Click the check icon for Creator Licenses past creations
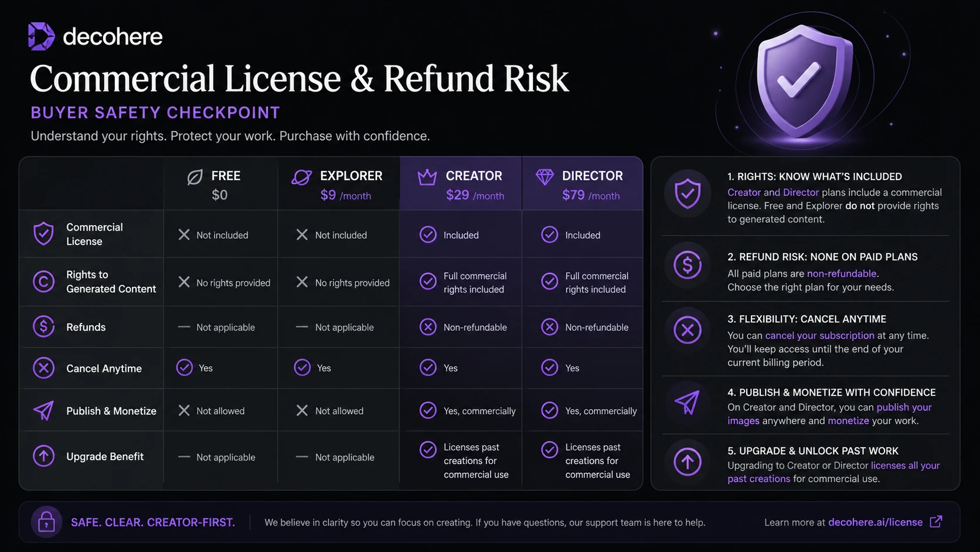 (x=428, y=449)
